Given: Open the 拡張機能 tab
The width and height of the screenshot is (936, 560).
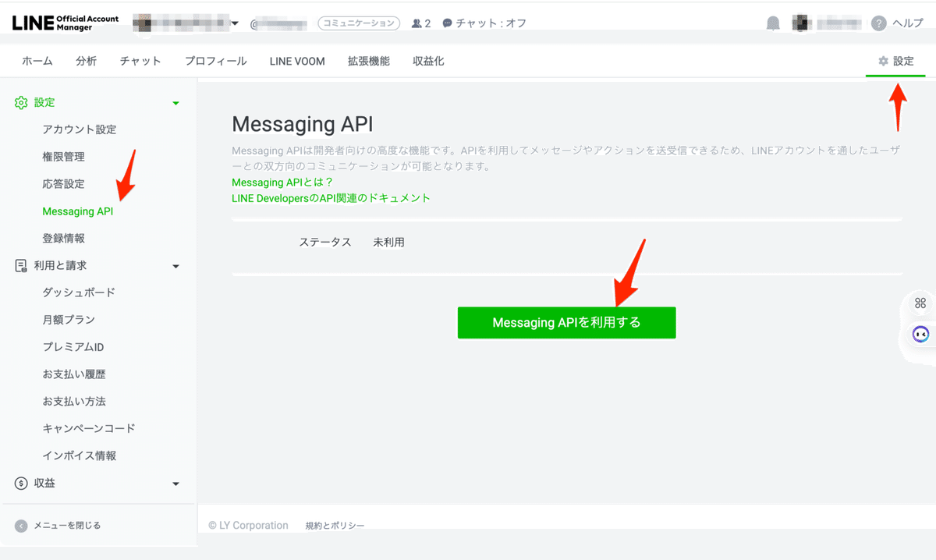Looking at the screenshot, I should 369,61.
